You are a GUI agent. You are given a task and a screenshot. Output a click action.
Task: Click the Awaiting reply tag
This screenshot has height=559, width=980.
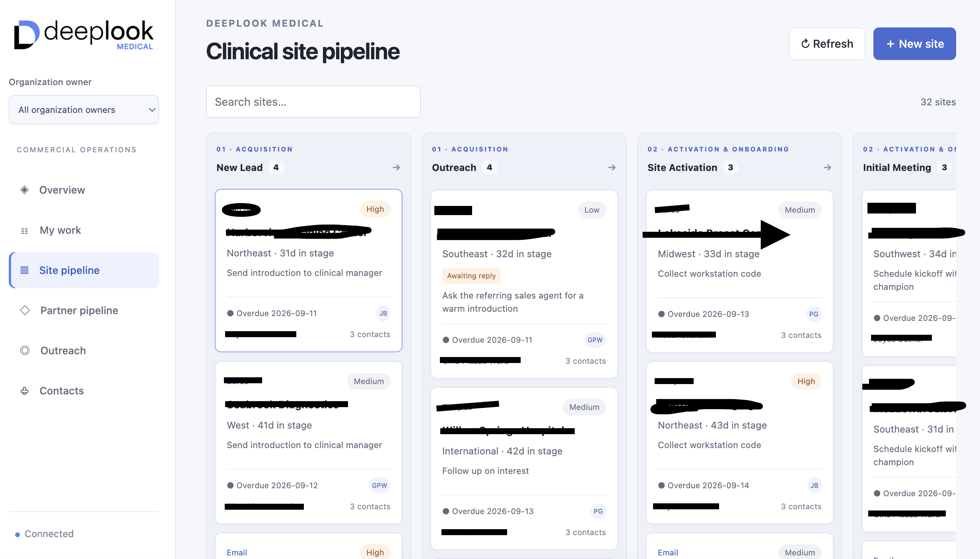click(471, 276)
